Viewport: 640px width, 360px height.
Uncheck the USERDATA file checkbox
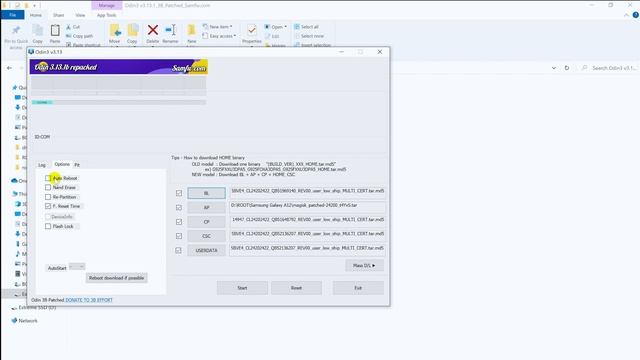179,250
